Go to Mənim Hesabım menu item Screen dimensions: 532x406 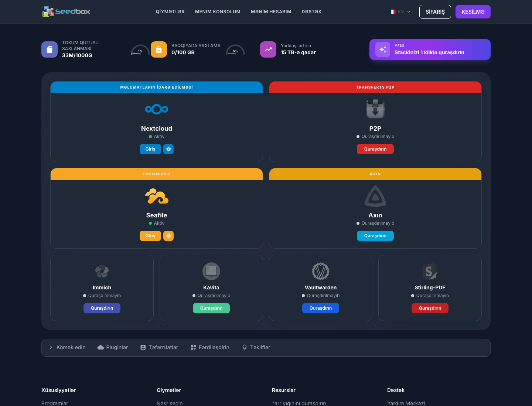271,12
